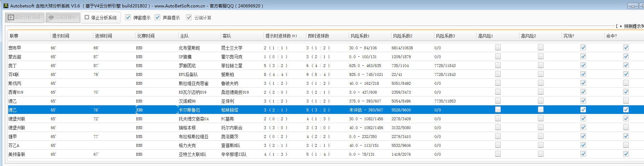Click the 主队 column header
The width and height of the screenshot is (644, 166).
pos(184,36)
